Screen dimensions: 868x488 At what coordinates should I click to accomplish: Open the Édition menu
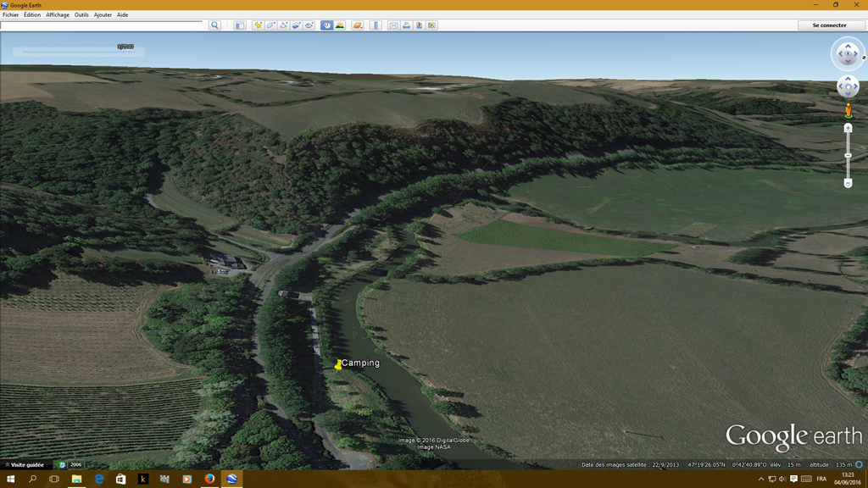tap(32, 15)
